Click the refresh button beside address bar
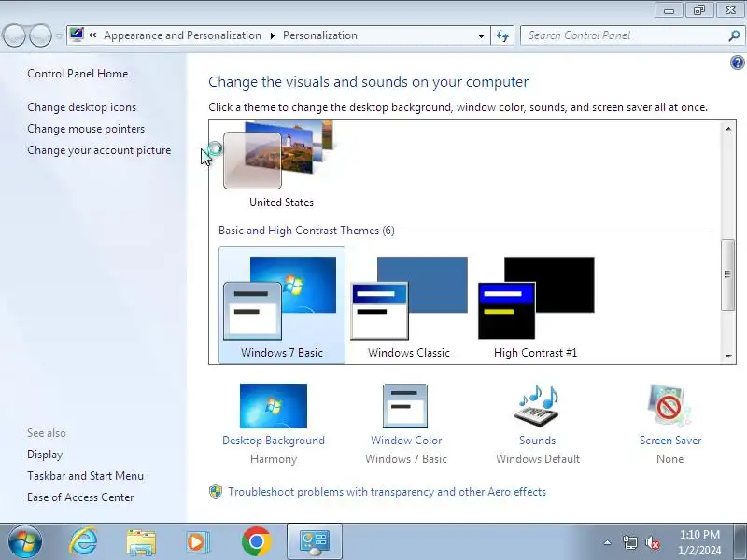Image resolution: width=747 pixels, height=560 pixels. click(502, 35)
